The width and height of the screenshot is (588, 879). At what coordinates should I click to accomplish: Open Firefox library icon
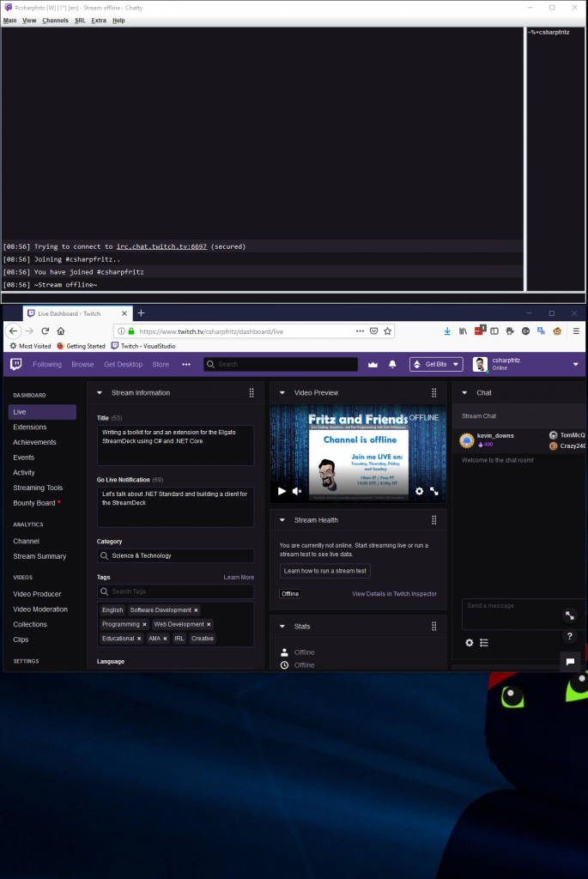tap(463, 331)
